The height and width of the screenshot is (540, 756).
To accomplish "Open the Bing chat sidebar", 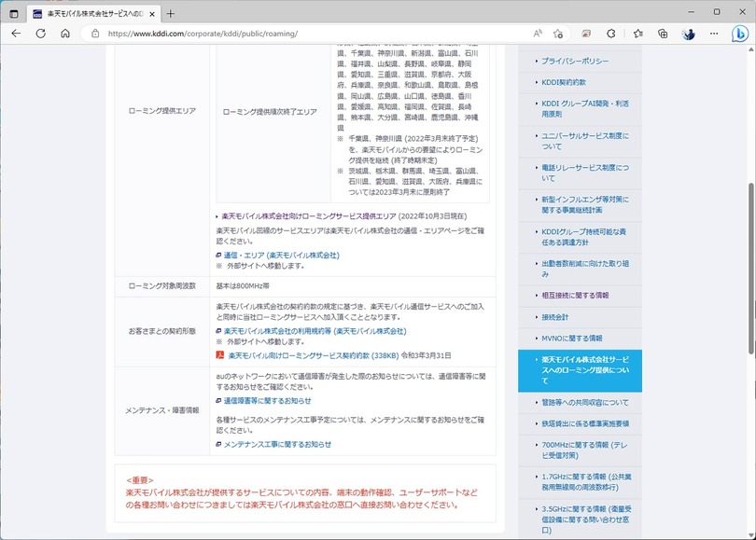I will coord(739,34).
